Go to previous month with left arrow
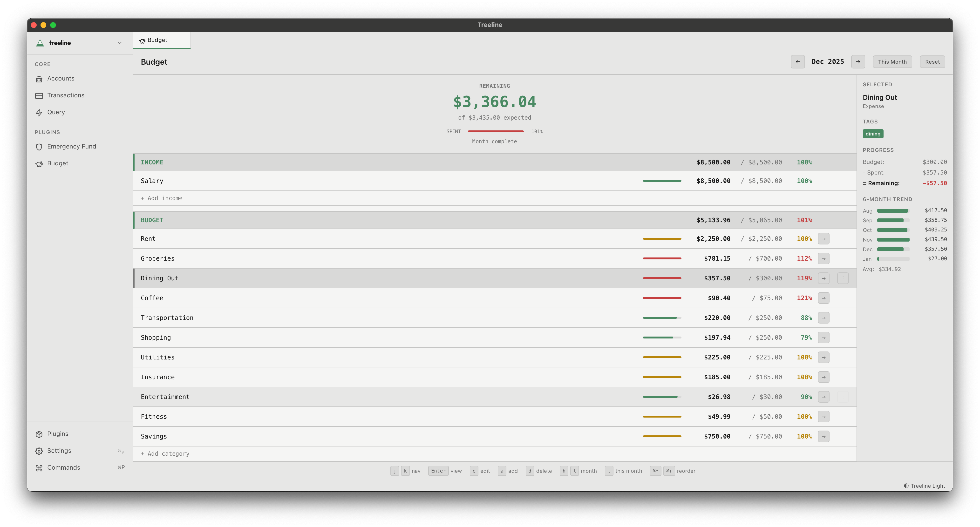 (x=798, y=62)
